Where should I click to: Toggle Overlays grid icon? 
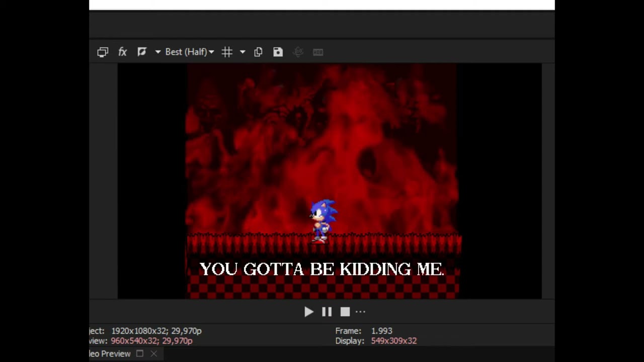(x=227, y=52)
